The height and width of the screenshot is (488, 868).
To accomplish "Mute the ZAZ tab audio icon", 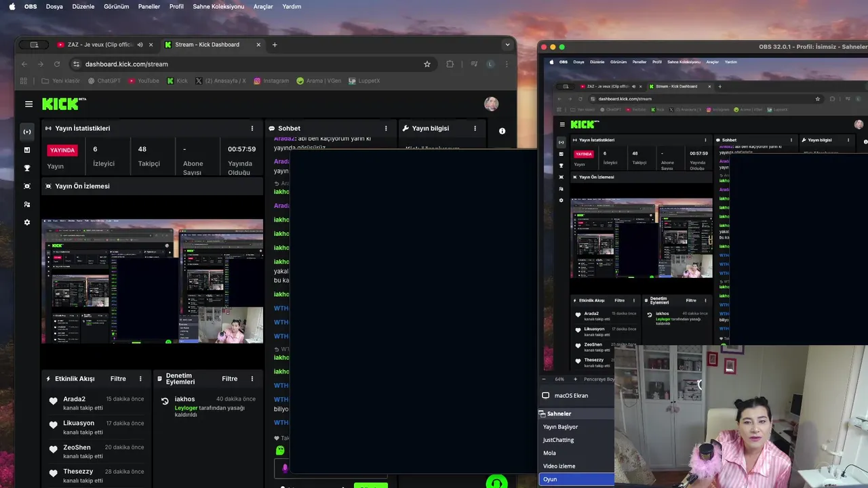I will click(140, 45).
